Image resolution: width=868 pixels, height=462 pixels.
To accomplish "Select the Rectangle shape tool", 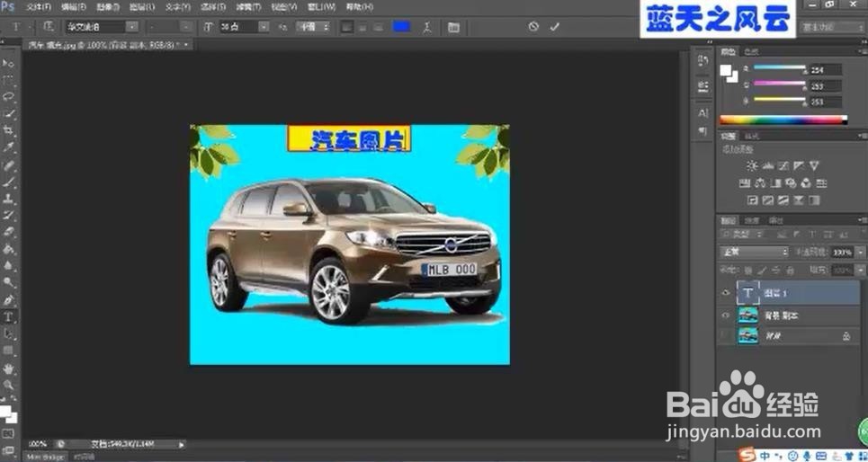I will pyautogui.click(x=9, y=351).
